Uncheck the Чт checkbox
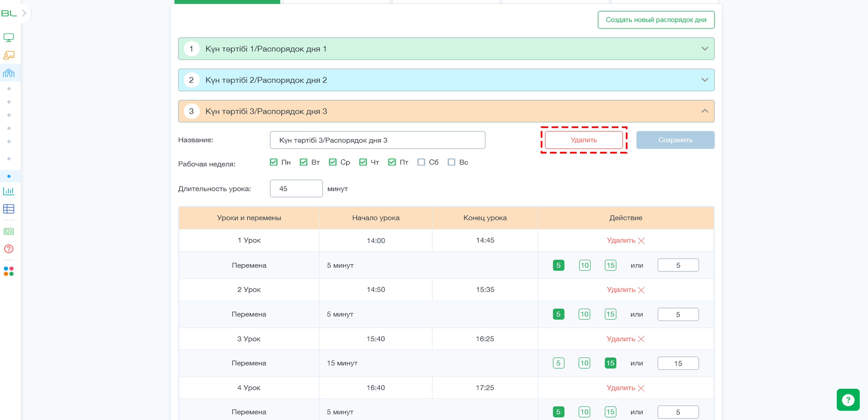Image resolution: width=868 pixels, height=420 pixels. click(363, 162)
